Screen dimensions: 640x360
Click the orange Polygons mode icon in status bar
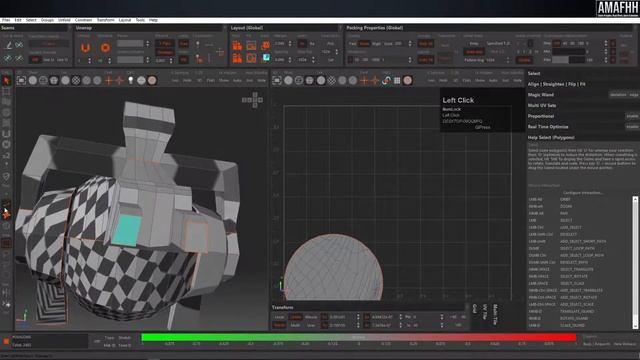point(6,341)
